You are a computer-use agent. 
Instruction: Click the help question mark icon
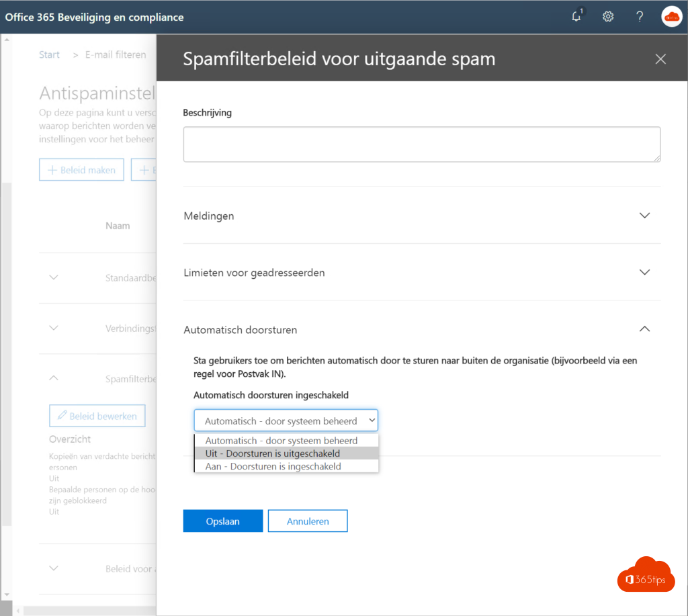pyautogui.click(x=640, y=17)
